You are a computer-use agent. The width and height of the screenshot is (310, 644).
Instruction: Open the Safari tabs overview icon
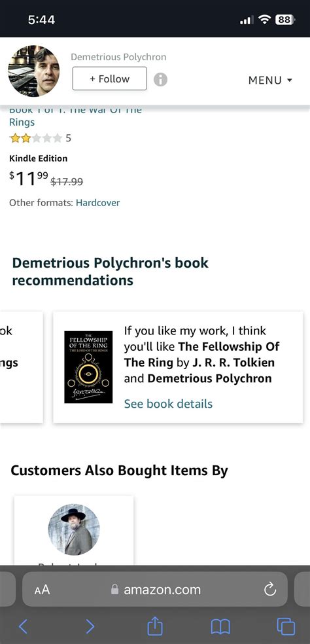286,626
